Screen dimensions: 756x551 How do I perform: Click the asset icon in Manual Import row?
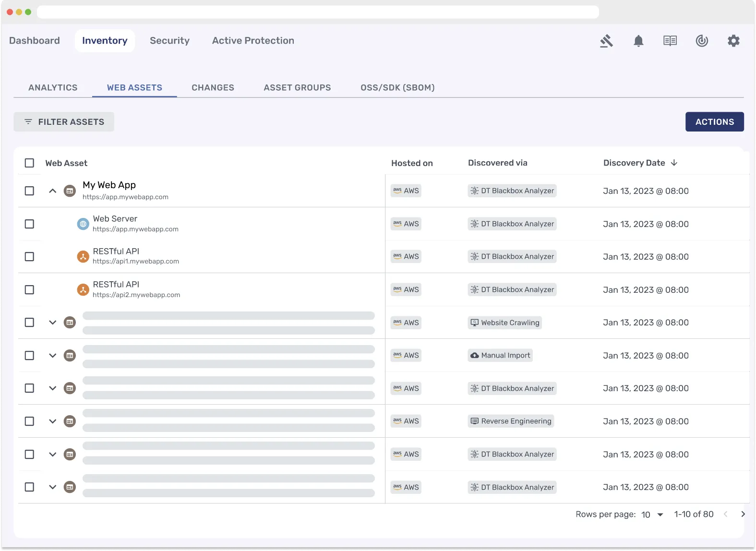click(70, 356)
